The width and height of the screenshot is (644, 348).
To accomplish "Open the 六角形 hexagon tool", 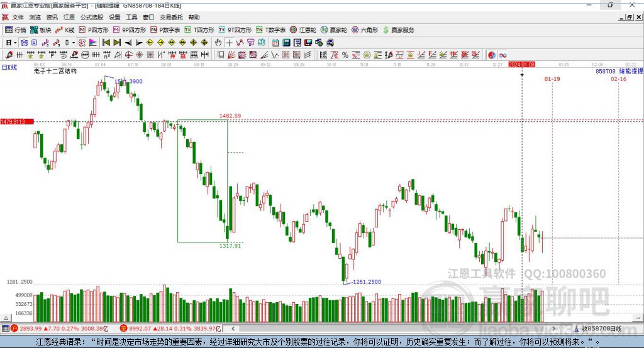I will (365, 30).
